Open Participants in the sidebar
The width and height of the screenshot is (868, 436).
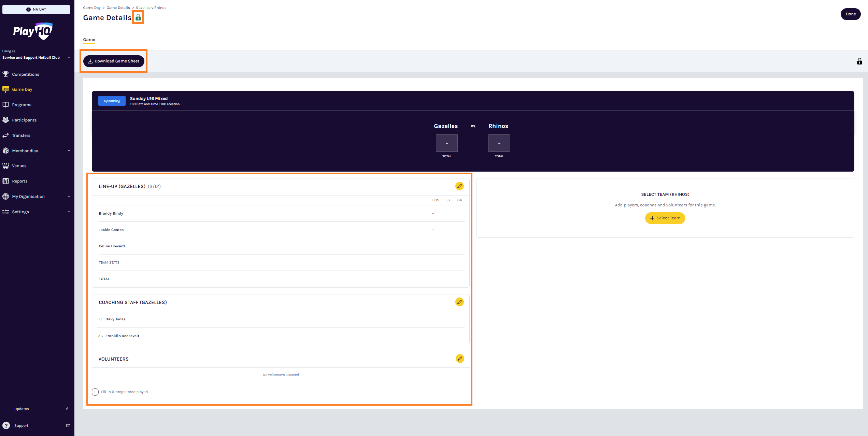click(24, 120)
